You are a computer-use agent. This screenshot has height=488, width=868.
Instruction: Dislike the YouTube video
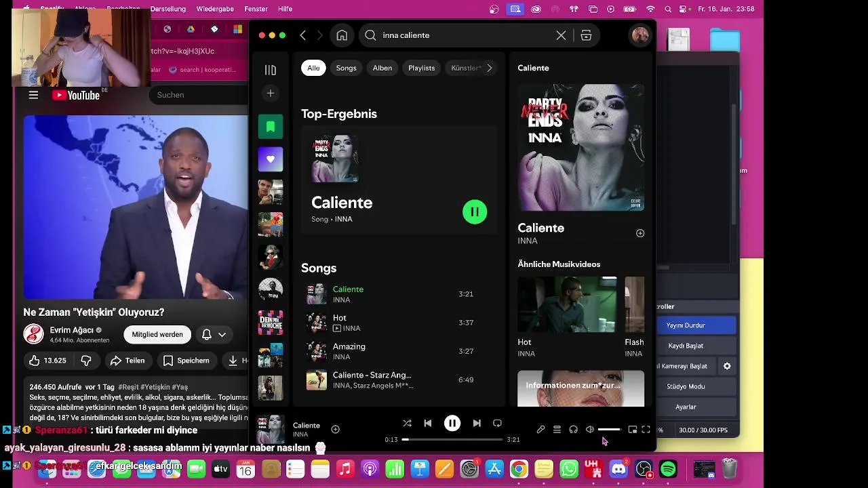(x=86, y=361)
